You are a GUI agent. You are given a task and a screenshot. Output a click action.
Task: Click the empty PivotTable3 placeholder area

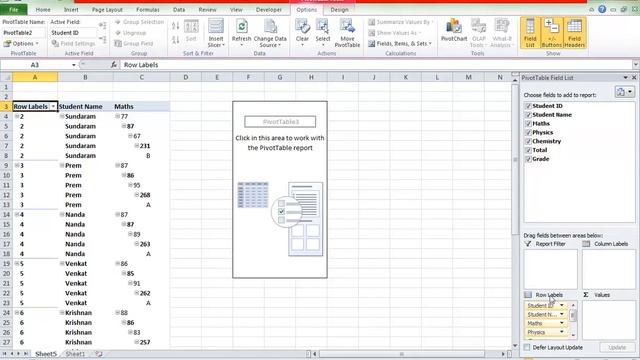click(280, 190)
